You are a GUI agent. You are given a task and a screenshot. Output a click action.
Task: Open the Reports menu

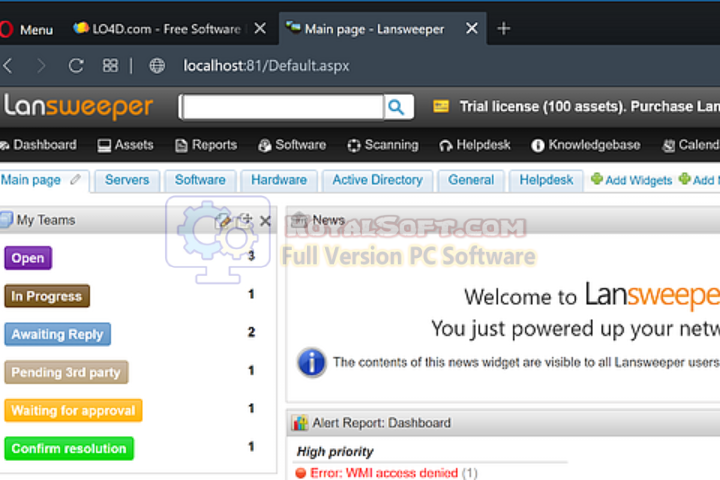click(206, 145)
